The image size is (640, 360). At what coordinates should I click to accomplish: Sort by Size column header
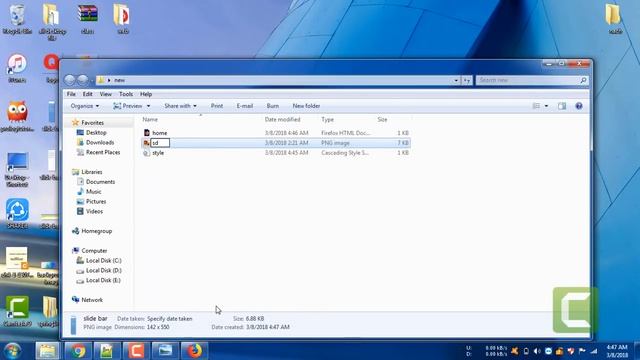coord(382,120)
